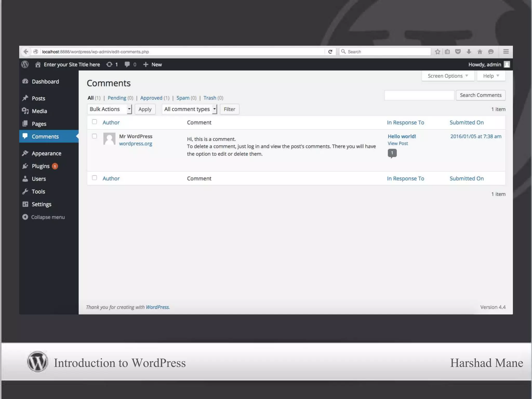
Task: Sort by Submitted On in top header
Action: click(x=467, y=122)
